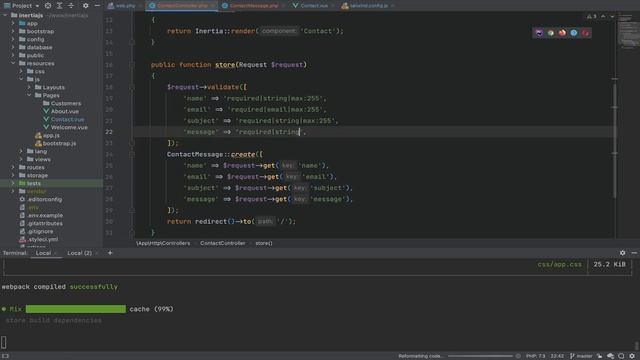Image resolution: width=640 pixels, height=360 pixels.
Task: Switch to ContactController.php tab
Action: coord(182,6)
